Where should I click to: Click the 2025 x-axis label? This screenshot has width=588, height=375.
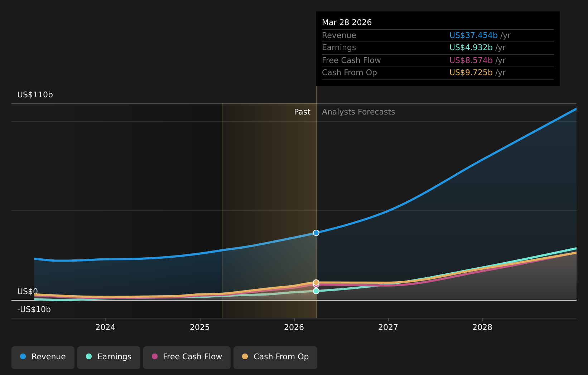click(199, 327)
